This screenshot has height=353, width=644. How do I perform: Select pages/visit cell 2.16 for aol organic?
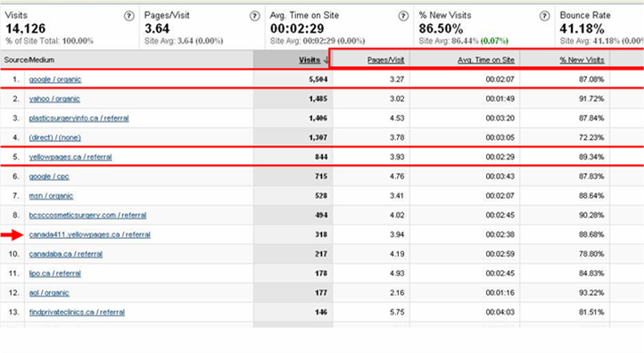(x=397, y=293)
